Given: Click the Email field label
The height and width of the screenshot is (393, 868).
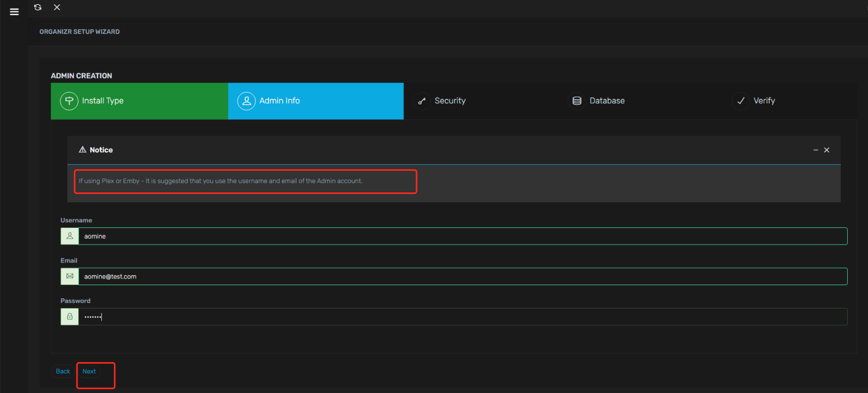Looking at the screenshot, I should 69,260.
